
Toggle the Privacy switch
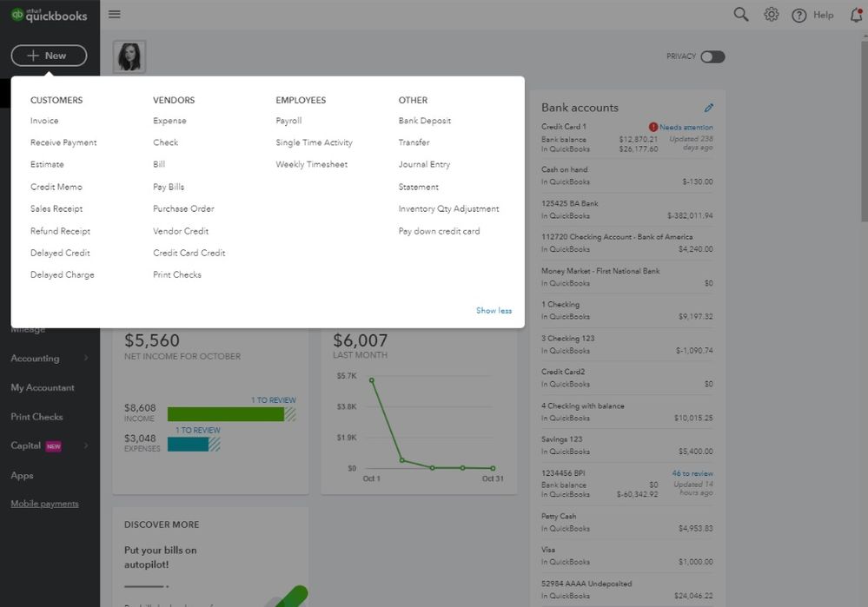712,56
